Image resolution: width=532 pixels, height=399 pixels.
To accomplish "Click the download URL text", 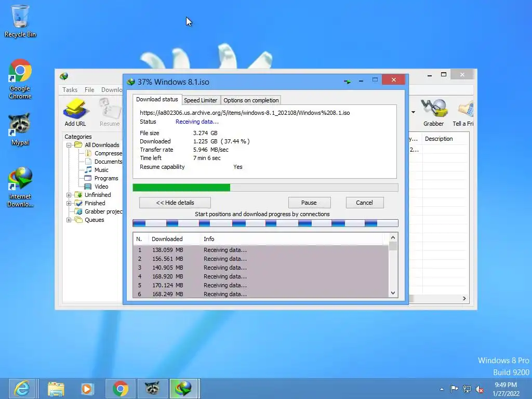I will click(245, 113).
